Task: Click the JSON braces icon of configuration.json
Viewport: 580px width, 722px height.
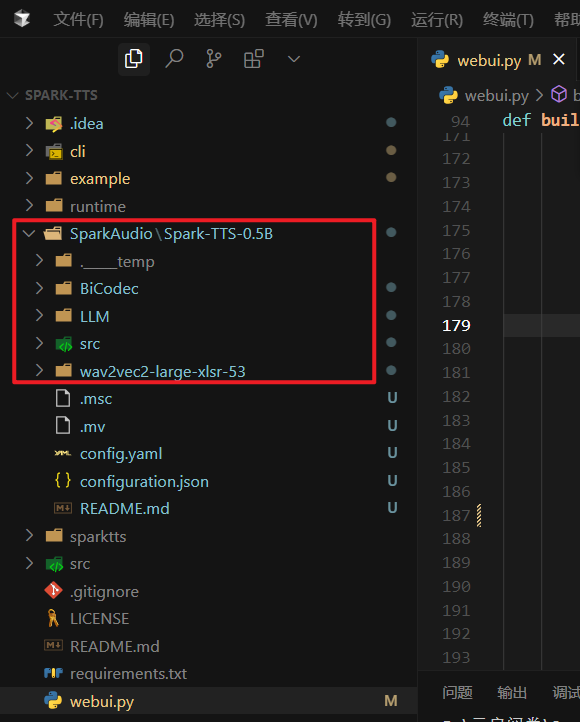Action: point(63,480)
